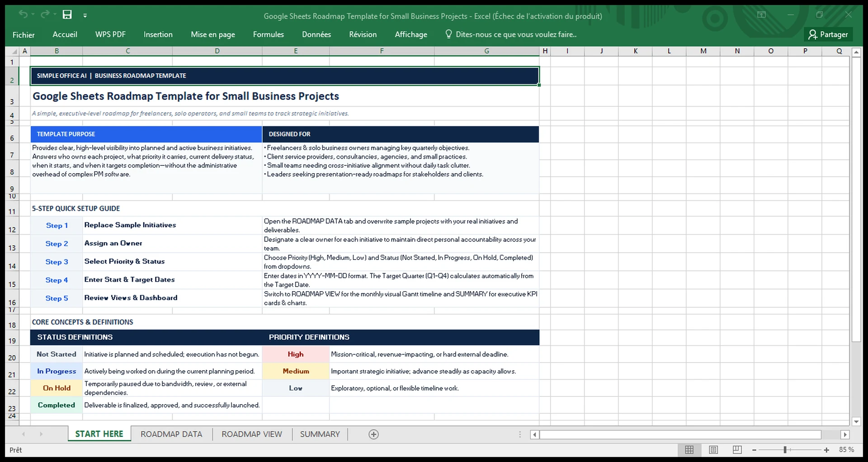Open Quick Access Toolbar customize arrow
Viewport: 868px width, 462px height.
click(85, 15)
